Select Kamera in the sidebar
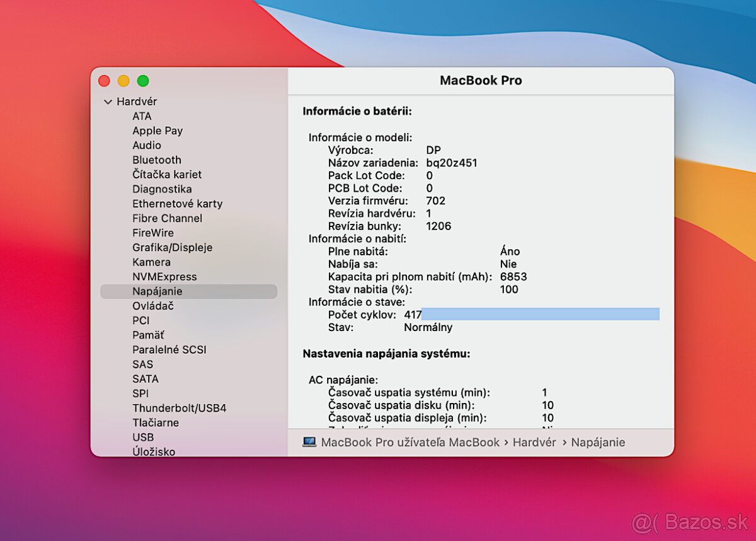Image resolution: width=756 pixels, height=541 pixels. (151, 262)
